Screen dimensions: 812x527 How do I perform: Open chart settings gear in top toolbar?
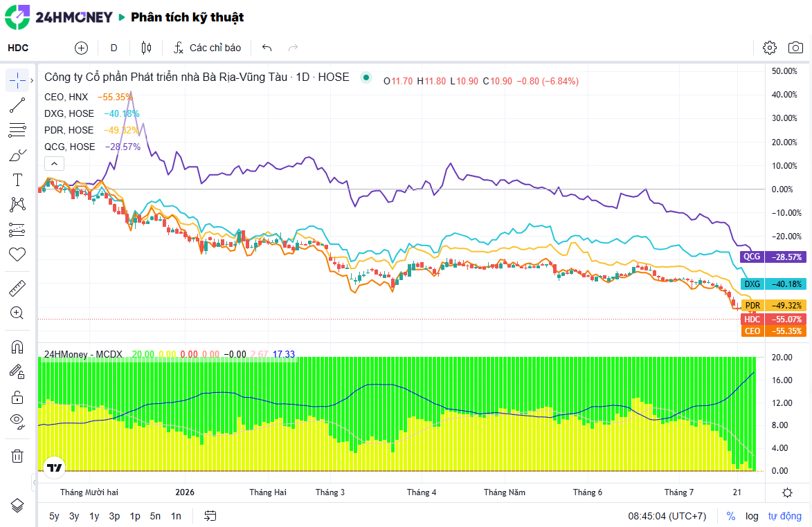point(770,48)
